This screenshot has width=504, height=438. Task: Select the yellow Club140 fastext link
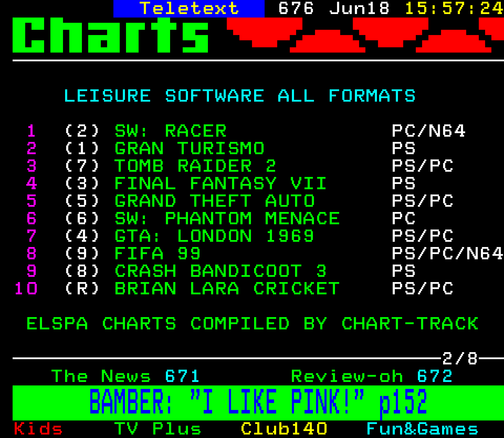pos(284,429)
